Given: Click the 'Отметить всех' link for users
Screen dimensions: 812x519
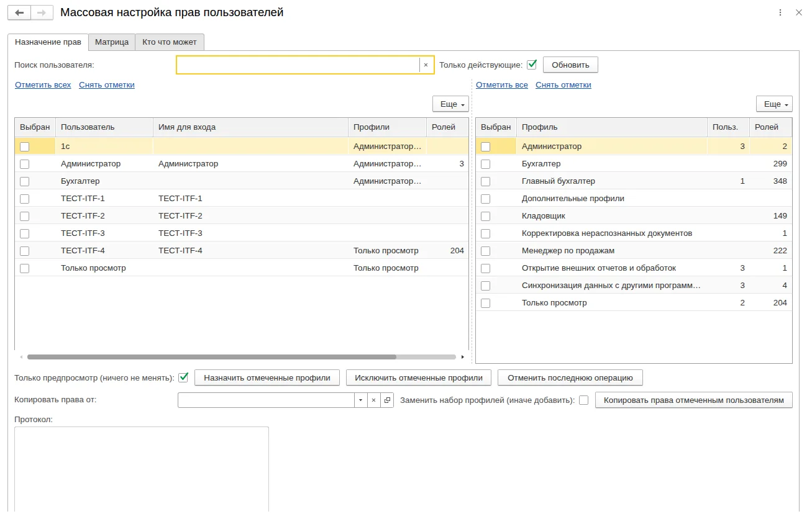Looking at the screenshot, I should click(43, 85).
